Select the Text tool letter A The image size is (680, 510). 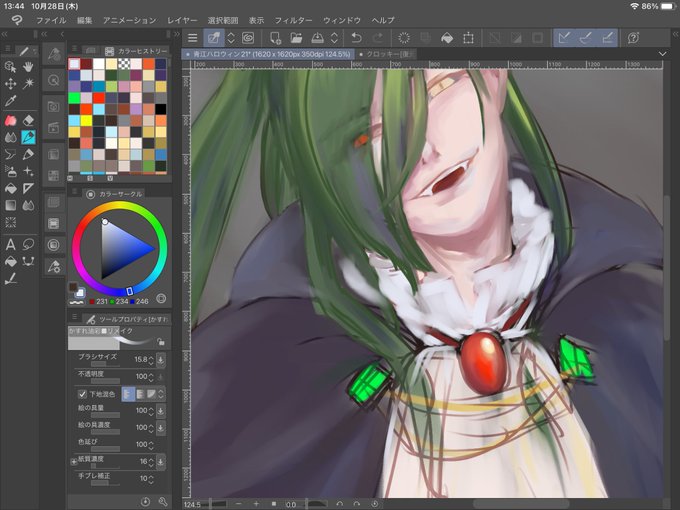pos(10,245)
